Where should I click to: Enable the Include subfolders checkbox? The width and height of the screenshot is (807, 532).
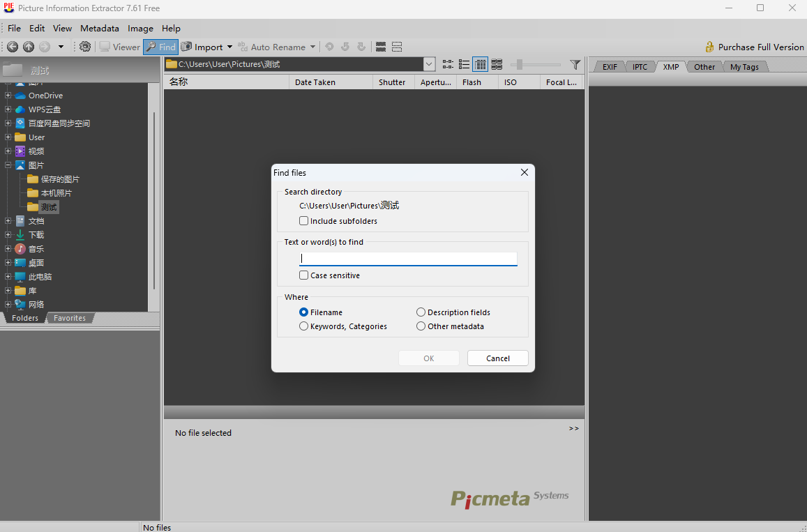(303, 221)
